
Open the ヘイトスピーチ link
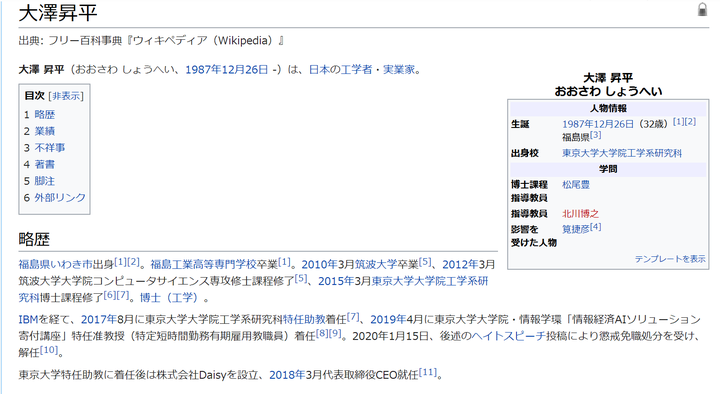(508, 336)
